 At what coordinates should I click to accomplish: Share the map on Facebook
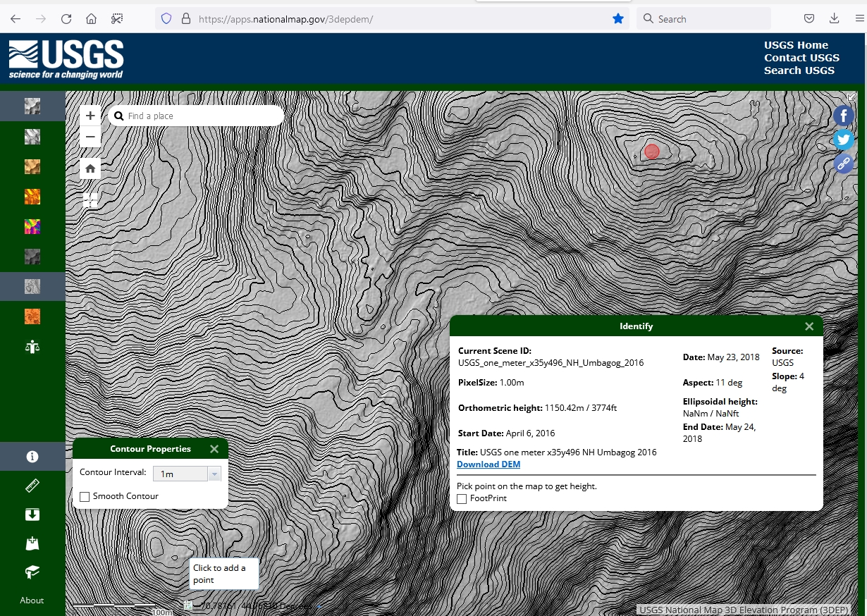843,116
